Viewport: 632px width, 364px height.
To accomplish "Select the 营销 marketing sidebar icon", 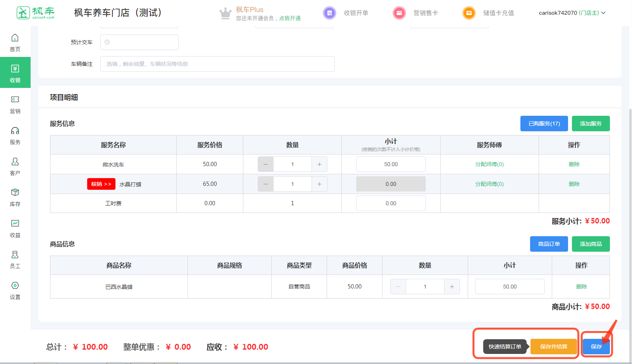I will pos(15,104).
